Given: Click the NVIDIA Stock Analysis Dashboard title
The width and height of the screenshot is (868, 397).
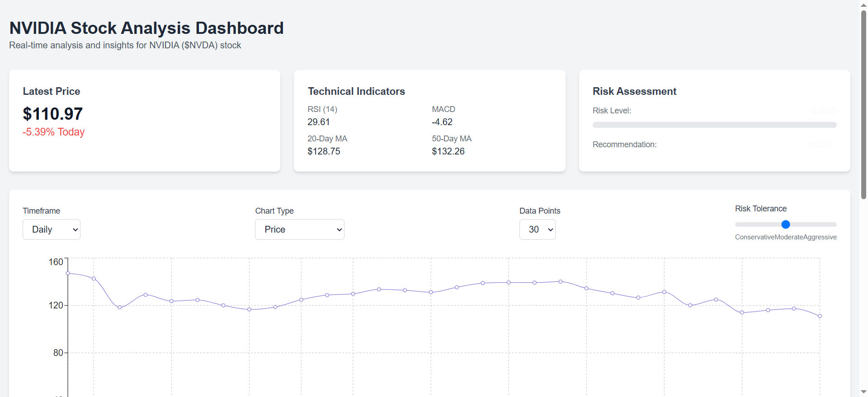Looking at the screenshot, I should [146, 28].
